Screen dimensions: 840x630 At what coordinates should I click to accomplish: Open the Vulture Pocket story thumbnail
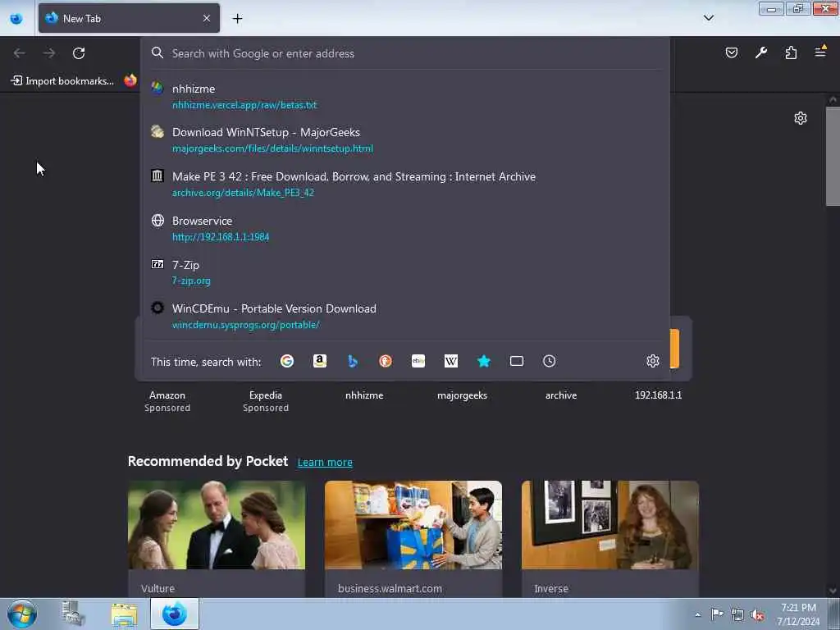(217, 525)
